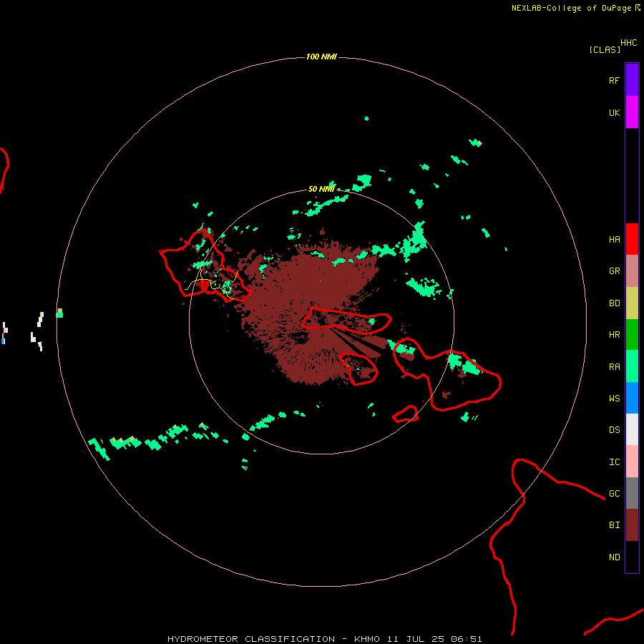
Task: Click the '06:51' timestamp text
Action: [466, 639]
